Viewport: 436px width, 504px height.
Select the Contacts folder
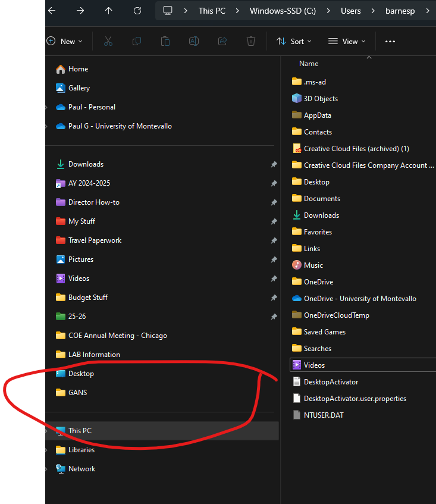pos(312,132)
